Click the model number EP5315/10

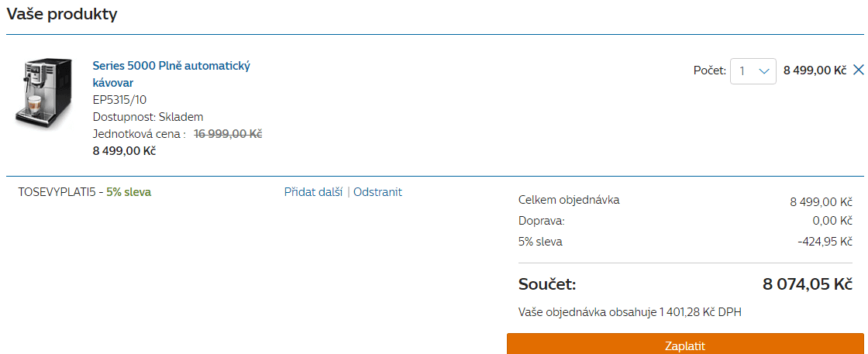(119, 100)
